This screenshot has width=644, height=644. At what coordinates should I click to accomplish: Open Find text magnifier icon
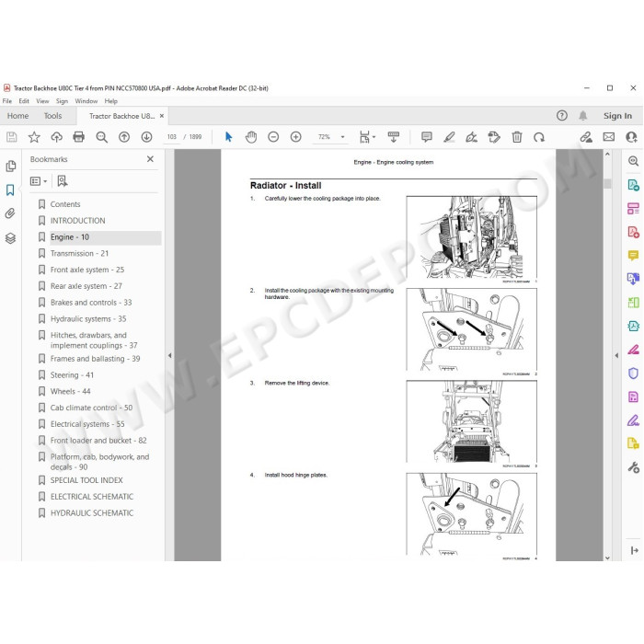point(101,137)
